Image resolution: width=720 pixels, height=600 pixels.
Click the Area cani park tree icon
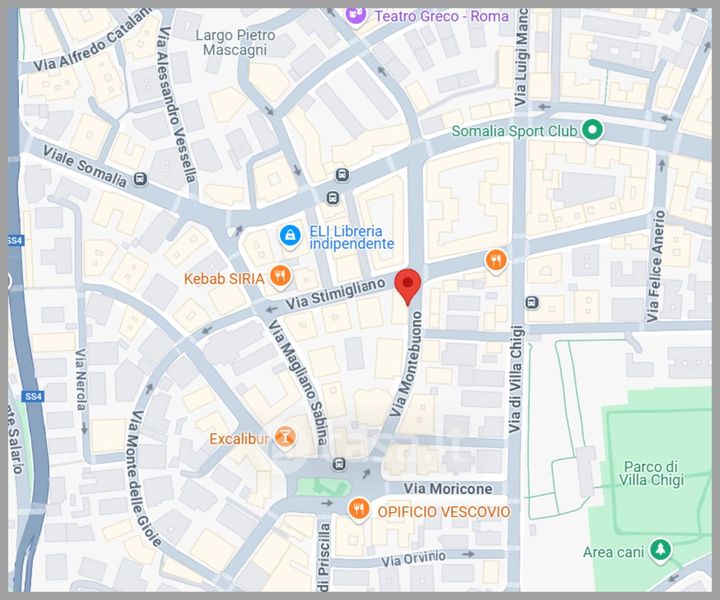[661, 549]
